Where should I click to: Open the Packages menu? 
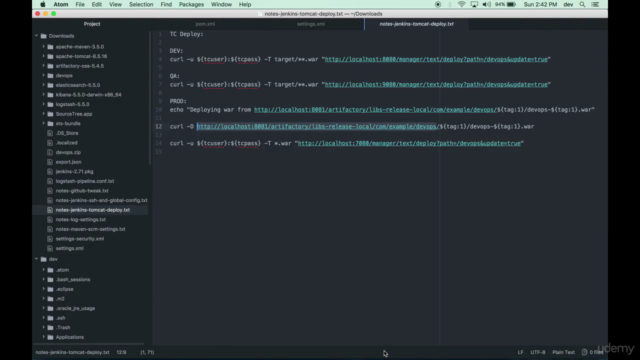191,4
